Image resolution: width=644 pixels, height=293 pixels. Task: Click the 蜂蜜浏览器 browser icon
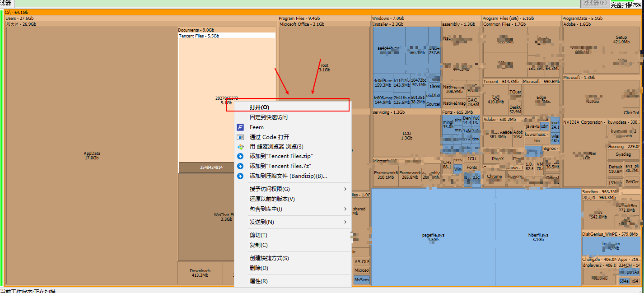tap(240, 147)
